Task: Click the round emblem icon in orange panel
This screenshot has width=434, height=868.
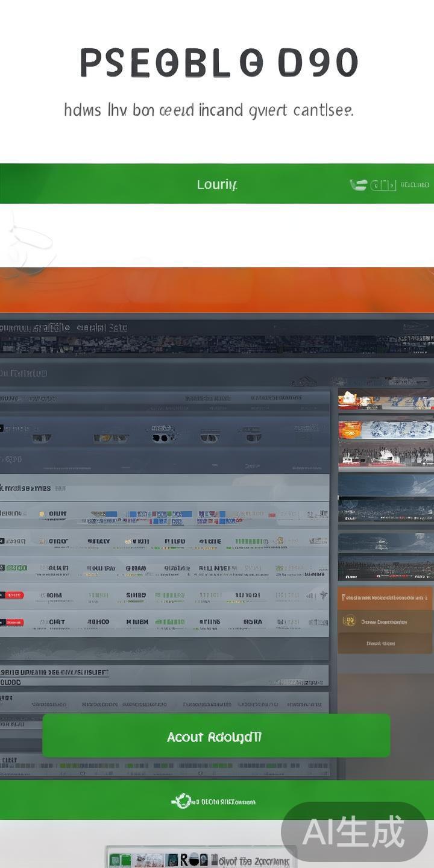Action: click(x=349, y=621)
